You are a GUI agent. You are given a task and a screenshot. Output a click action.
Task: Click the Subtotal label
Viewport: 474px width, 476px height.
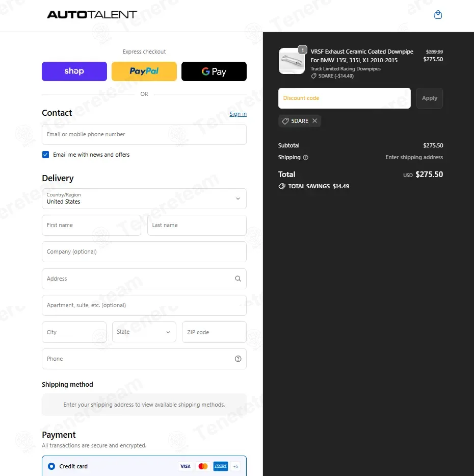(x=288, y=145)
